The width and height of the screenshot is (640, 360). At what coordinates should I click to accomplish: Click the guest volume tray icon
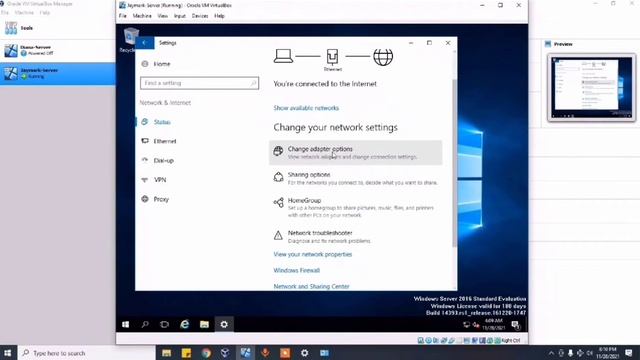[x=476, y=325]
